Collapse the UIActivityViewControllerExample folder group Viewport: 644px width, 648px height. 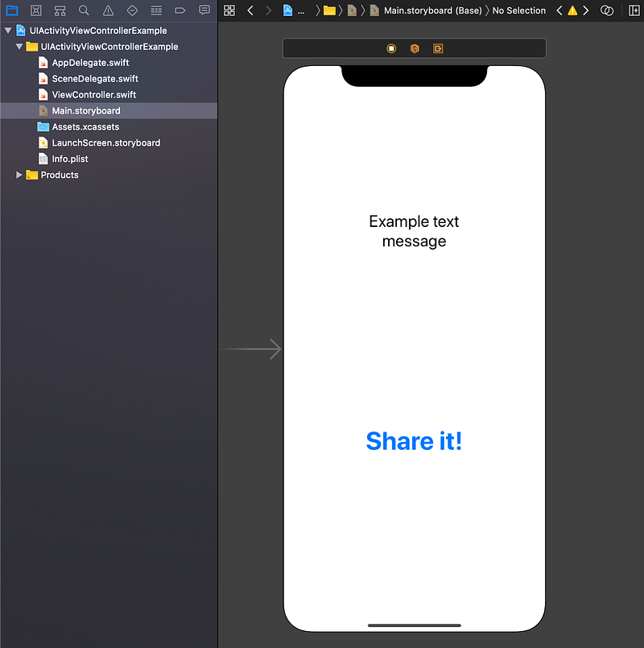(19, 47)
